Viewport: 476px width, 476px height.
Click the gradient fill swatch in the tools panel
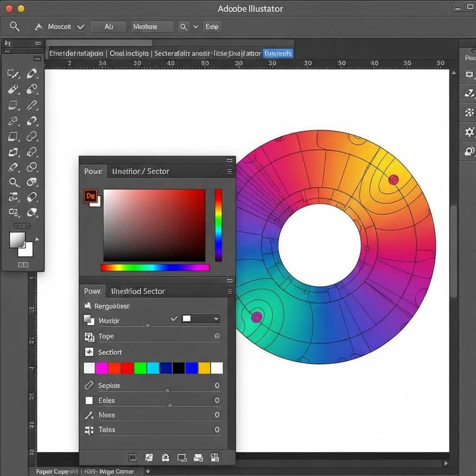(x=17, y=240)
